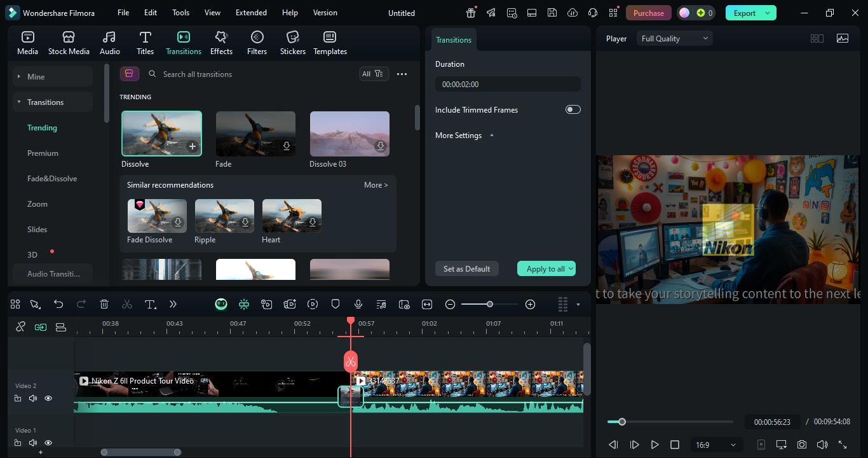The image size is (868, 458).
Task: Open the Stickers panel icon
Action: (292, 43)
